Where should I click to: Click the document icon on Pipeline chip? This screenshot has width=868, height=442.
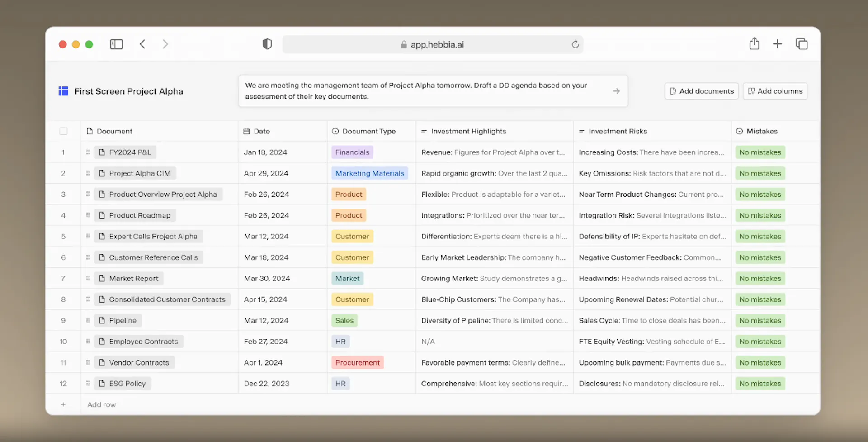point(102,320)
